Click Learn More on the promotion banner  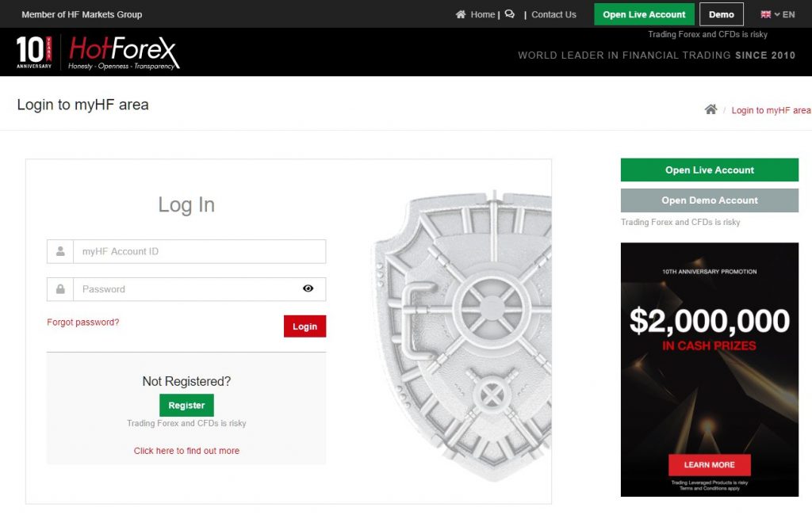(x=710, y=465)
